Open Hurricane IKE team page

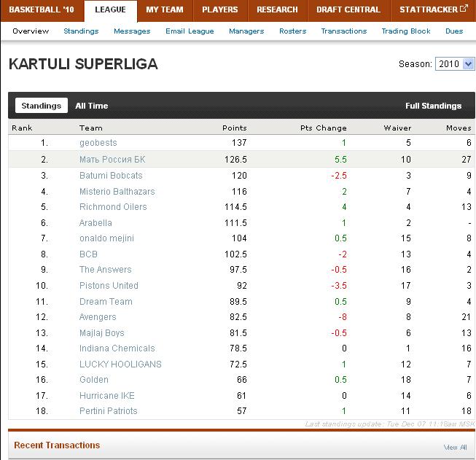(x=107, y=396)
